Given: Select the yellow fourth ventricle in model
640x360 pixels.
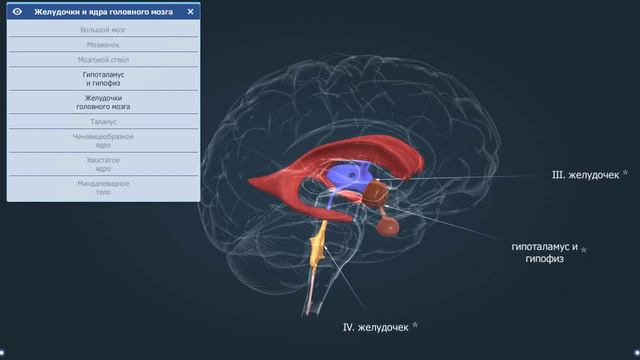Looking at the screenshot, I should pos(318,247).
